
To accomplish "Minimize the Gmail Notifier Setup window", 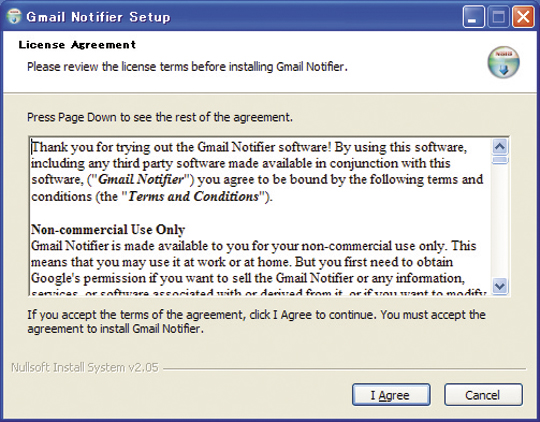I will pyautogui.click(x=474, y=17).
